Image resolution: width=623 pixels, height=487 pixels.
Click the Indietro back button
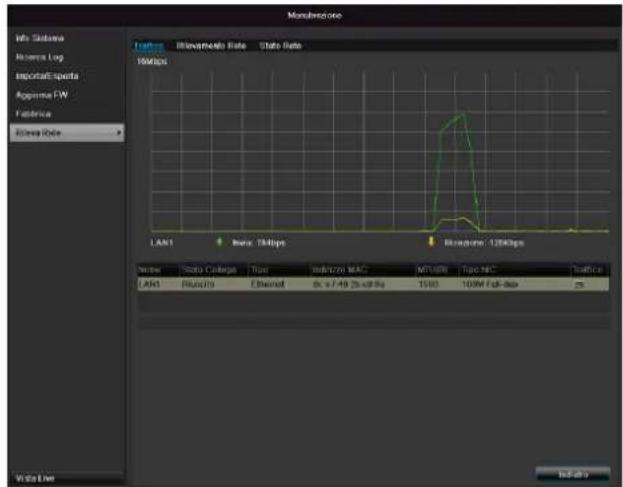click(573, 474)
